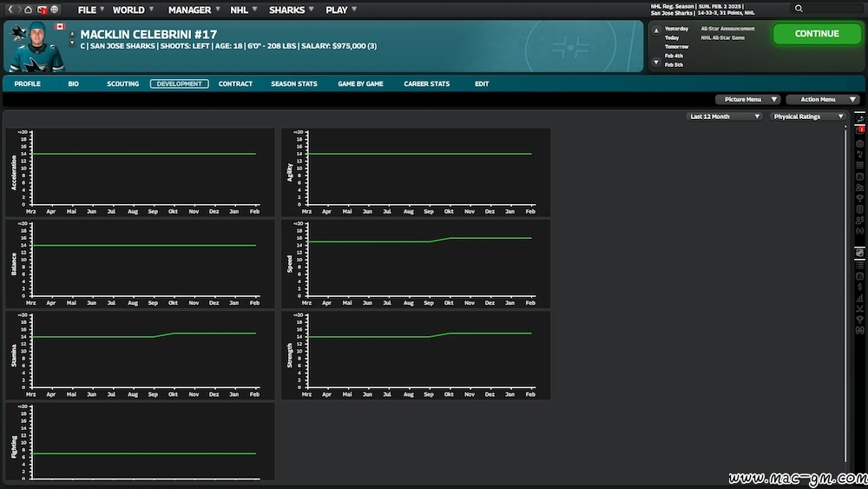This screenshot has height=489, width=868.
Task: Go back with the left arrow icon
Action: (10, 10)
